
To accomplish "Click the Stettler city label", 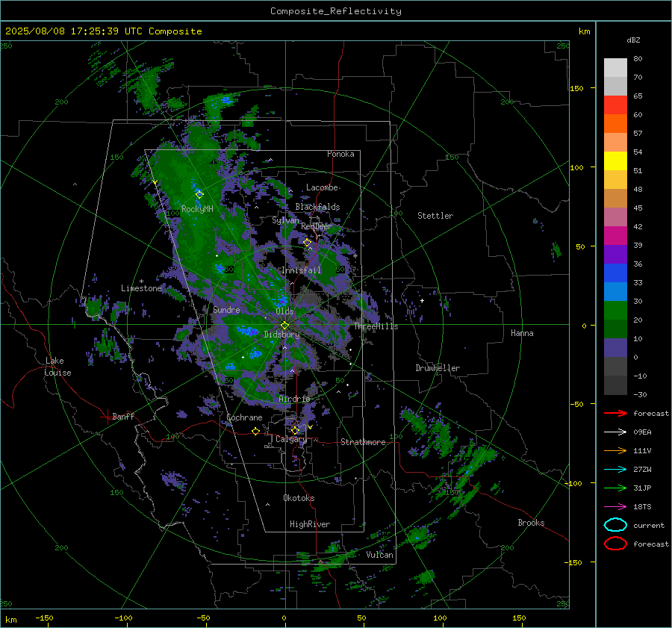I will 435,216.
